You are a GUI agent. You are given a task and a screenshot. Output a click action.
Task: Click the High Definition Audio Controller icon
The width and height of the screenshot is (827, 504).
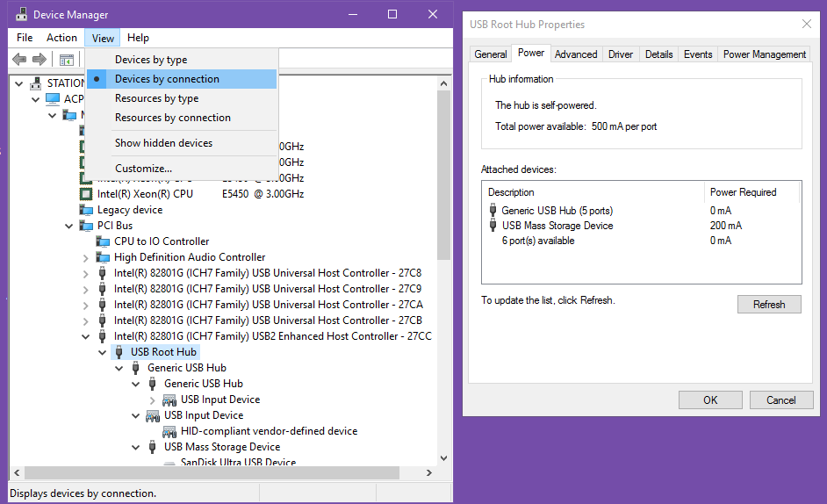click(103, 257)
